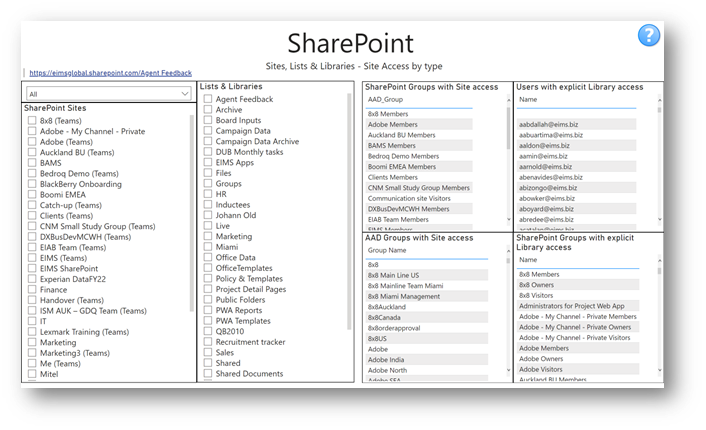
Task: Tick the 8x8 (Teams) site checkbox
Action: (x=32, y=120)
